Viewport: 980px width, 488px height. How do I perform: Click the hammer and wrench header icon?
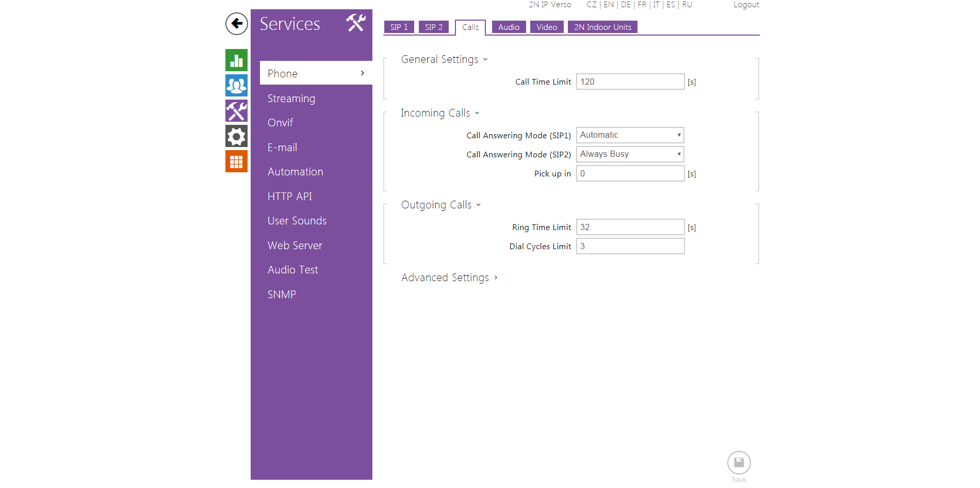(355, 23)
